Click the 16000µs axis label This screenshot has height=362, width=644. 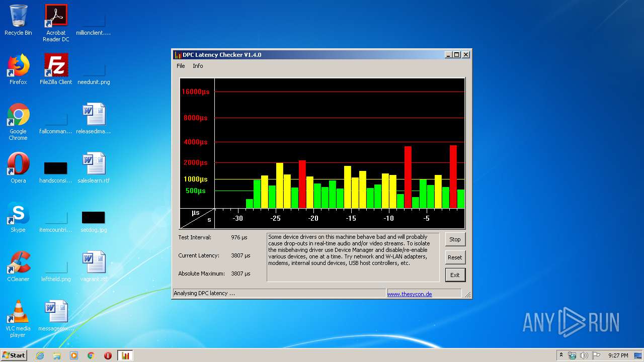point(196,92)
